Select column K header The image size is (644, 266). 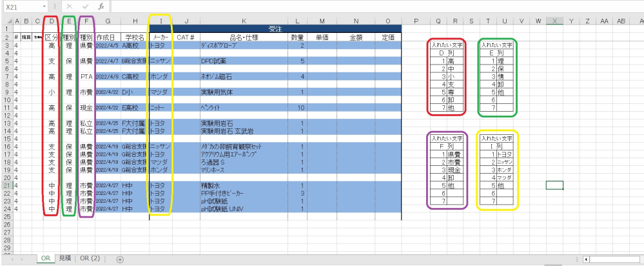pyautogui.click(x=244, y=21)
